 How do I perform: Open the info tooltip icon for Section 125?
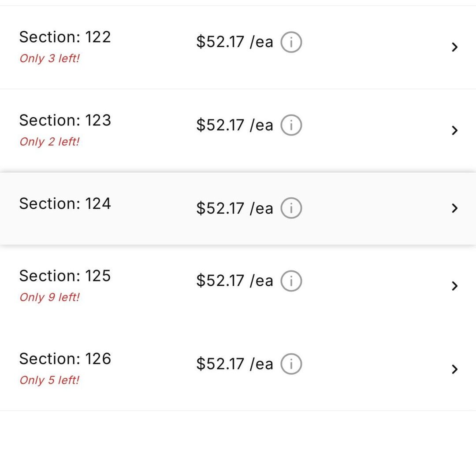291,281
